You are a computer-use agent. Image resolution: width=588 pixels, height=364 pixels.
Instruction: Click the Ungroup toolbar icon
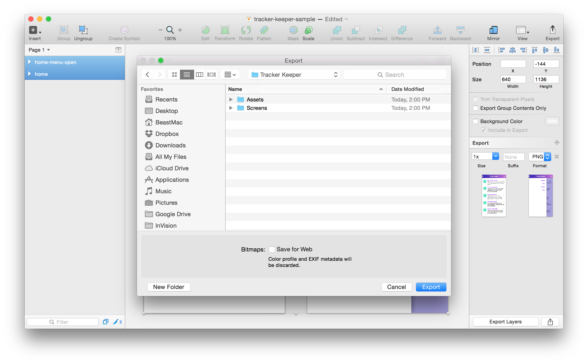[x=83, y=30]
